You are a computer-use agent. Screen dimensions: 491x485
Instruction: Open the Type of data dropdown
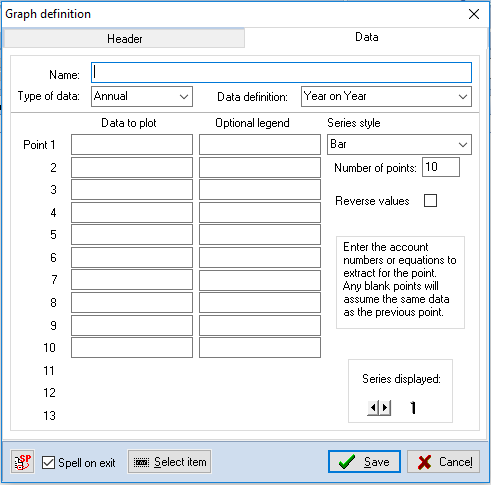pyautogui.click(x=142, y=97)
